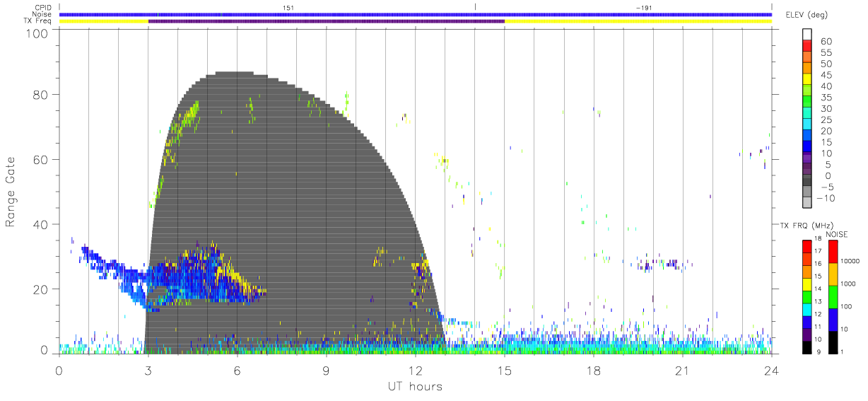Click the CPID value -191
Image resolution: width=868 pixels, height=401 pixels.
(x=643, y=7)
